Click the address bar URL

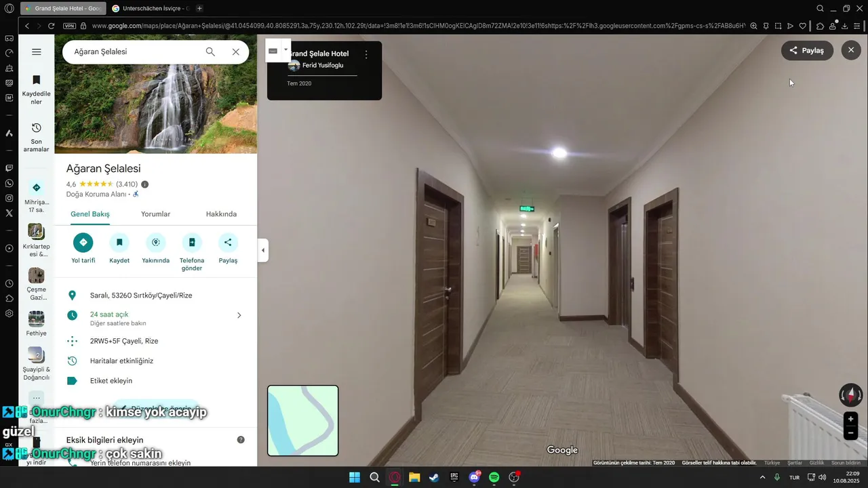click(417, 26)
